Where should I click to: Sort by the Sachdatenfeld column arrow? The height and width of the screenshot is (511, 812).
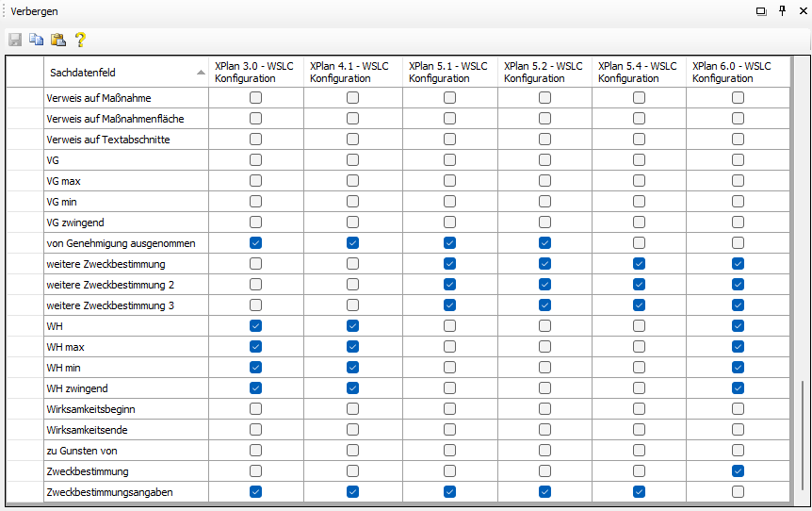pos(201,73)
